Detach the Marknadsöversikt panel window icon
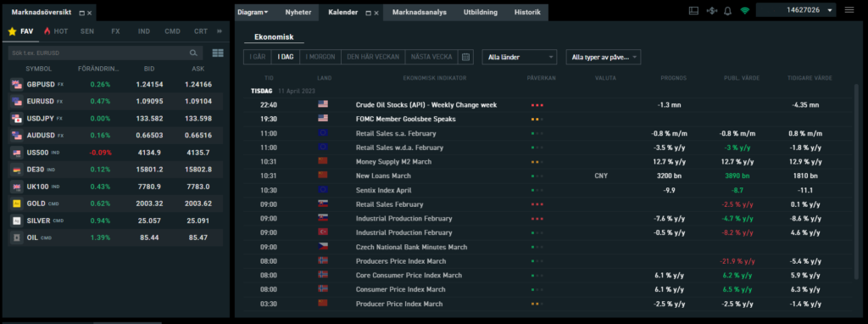The image size is (868, 324). 82,13
